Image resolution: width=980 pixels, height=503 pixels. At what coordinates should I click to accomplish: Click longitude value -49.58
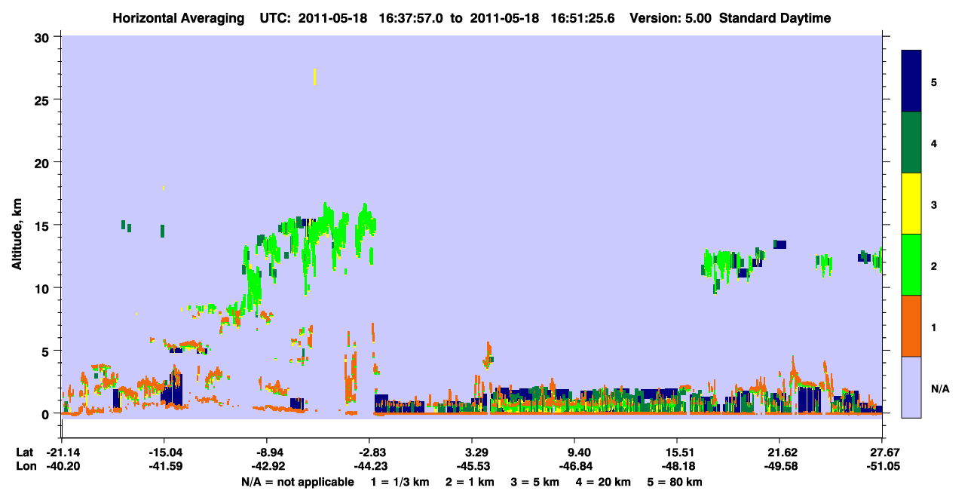[779, 467]
